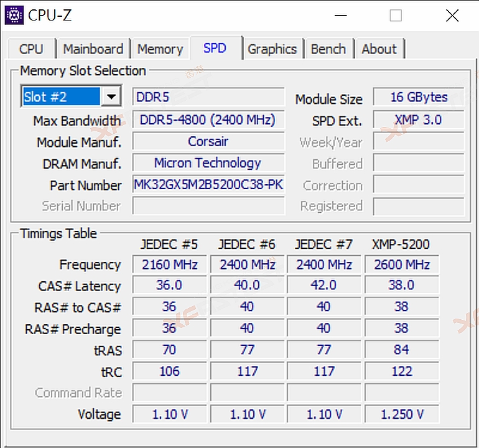Go to the Memory tab

click(x=160, y=49)
